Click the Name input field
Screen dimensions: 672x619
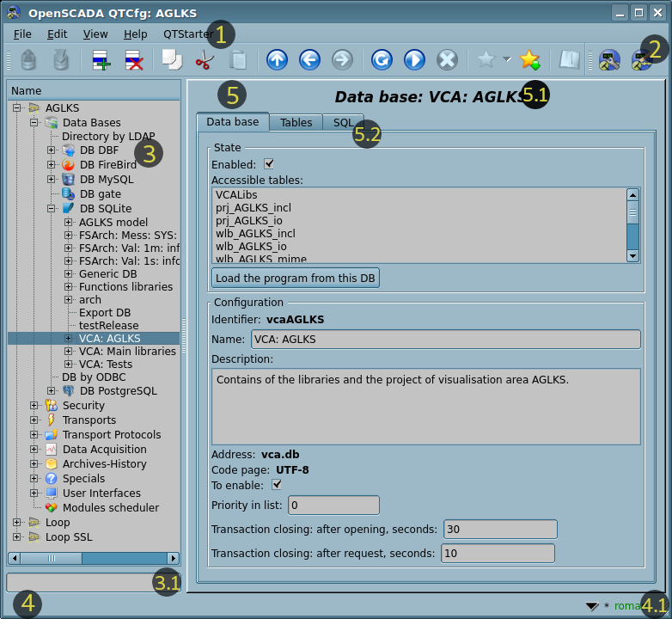pos(445,340)
